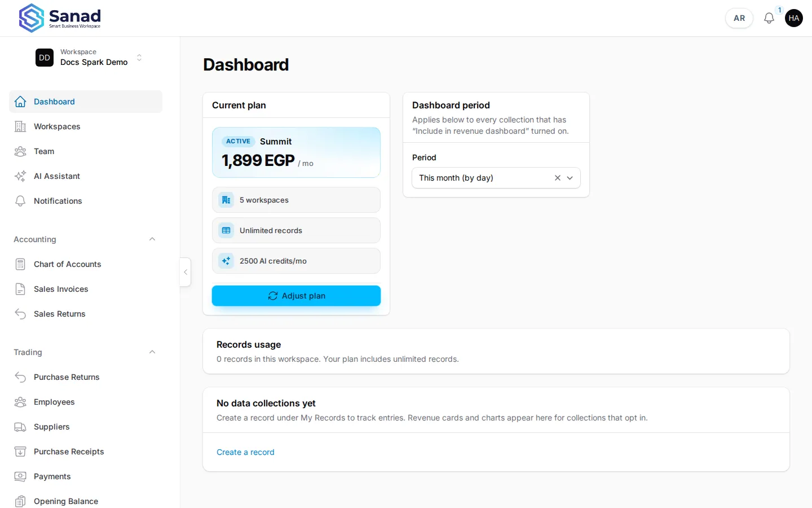Click the Sanad logo
This screenshot has height=508, width=812.
60,18
